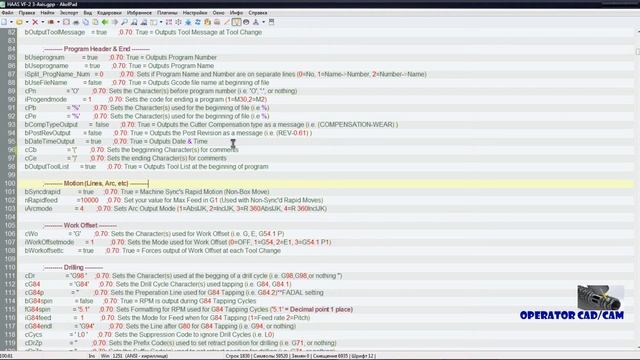The image size is (640, 360).
Task: Click the magnifier Find icon
Action: [x=124, y=22]
